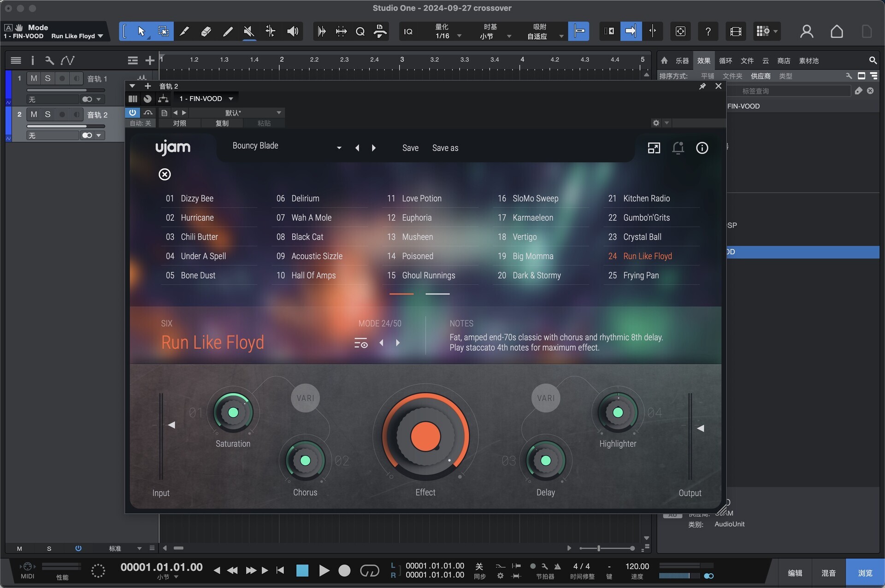The height and width of the screenshot is (588, 885).
Task: Click the Saturation knob
Action: pos(233,412)
